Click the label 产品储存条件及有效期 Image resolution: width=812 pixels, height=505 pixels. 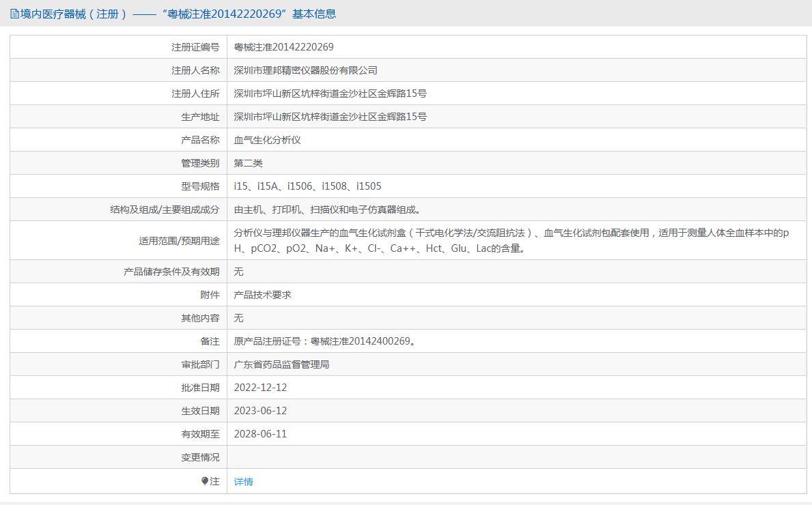click(171, 272)
